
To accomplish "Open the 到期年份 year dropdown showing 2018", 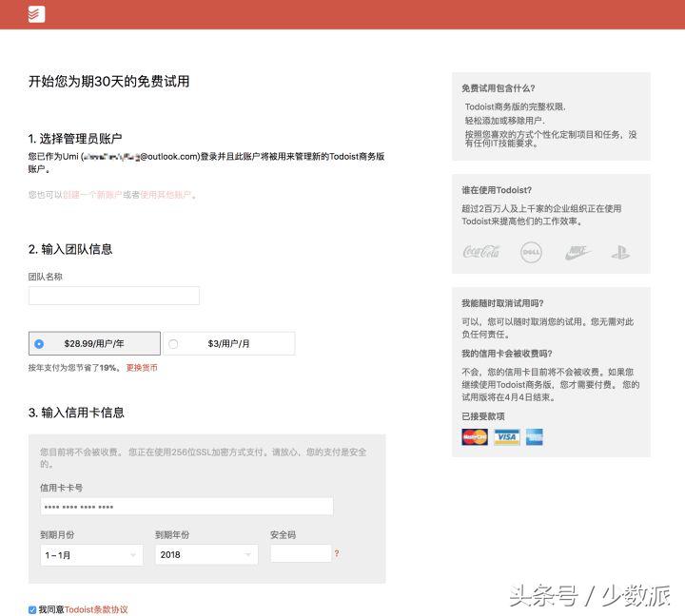I will click(206, 555).
